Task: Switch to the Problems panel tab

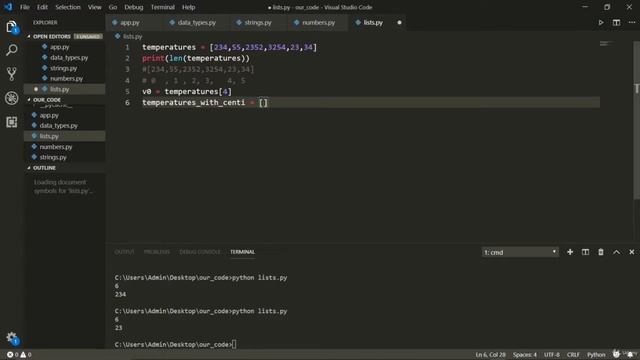Action: tap(157, 252)
